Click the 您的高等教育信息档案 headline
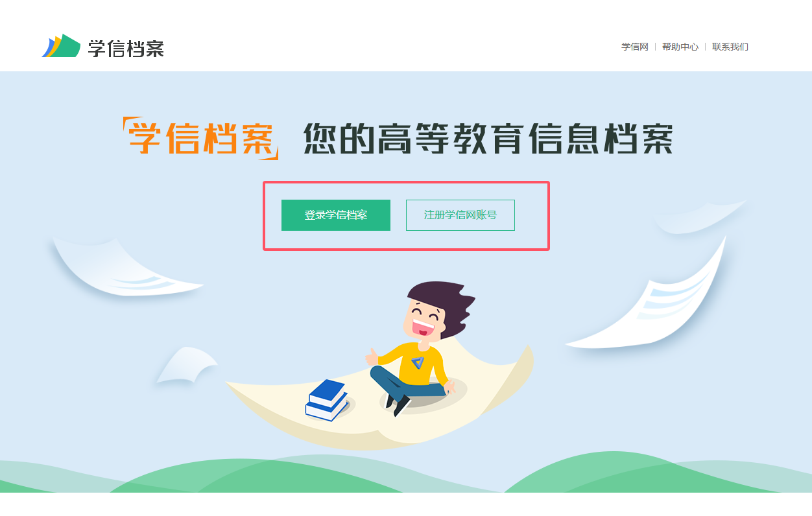The width and height of the screenshot is (812, 516). (x=489, y=137)
